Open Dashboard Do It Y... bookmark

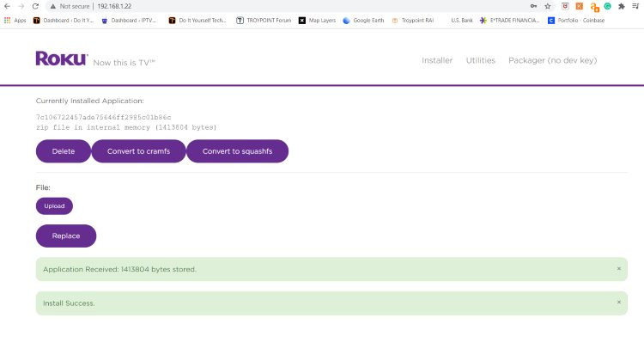(64, 20)
